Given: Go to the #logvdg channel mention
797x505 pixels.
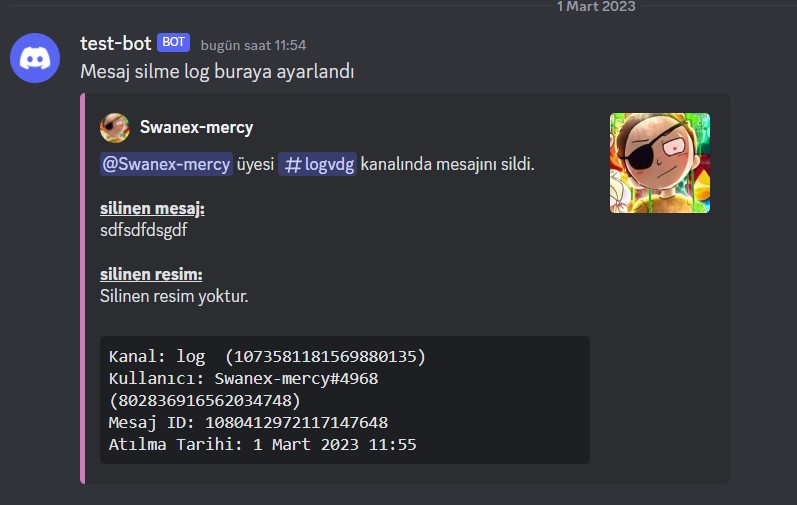Looking at the screenshot, I should 317,164.
